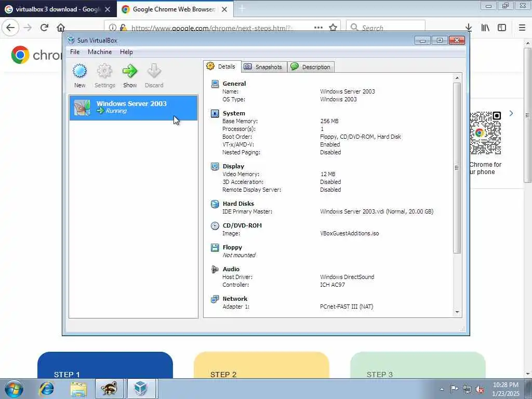The image size is (532, 399).
Task: Click the Hard Disks section disk icon
Action: click(x=215, y=204)
